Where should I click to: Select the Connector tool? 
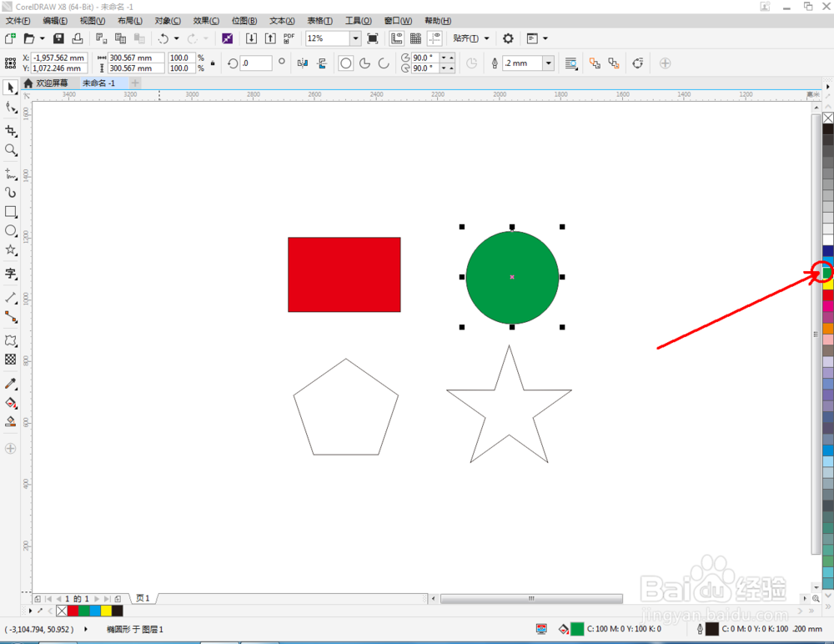click(11, 317)
